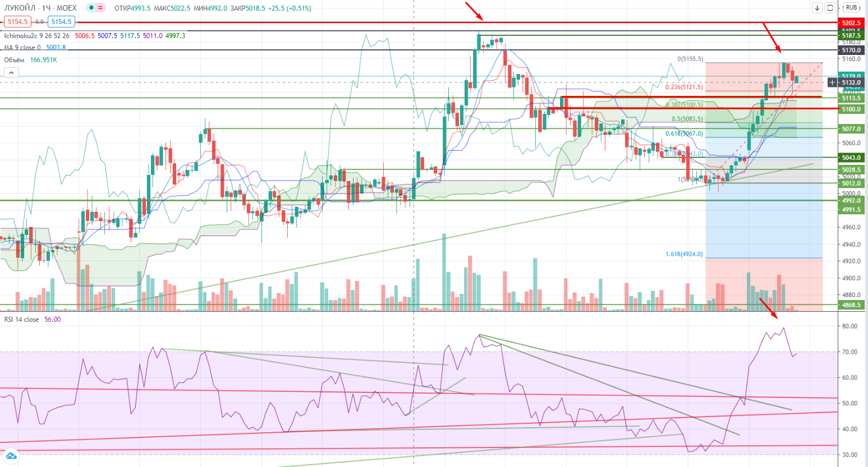The height and width of the screenshot is (467, 868).
Task: Select the RSI 14 close indicator legend
Action: click(x=21, y=320)
